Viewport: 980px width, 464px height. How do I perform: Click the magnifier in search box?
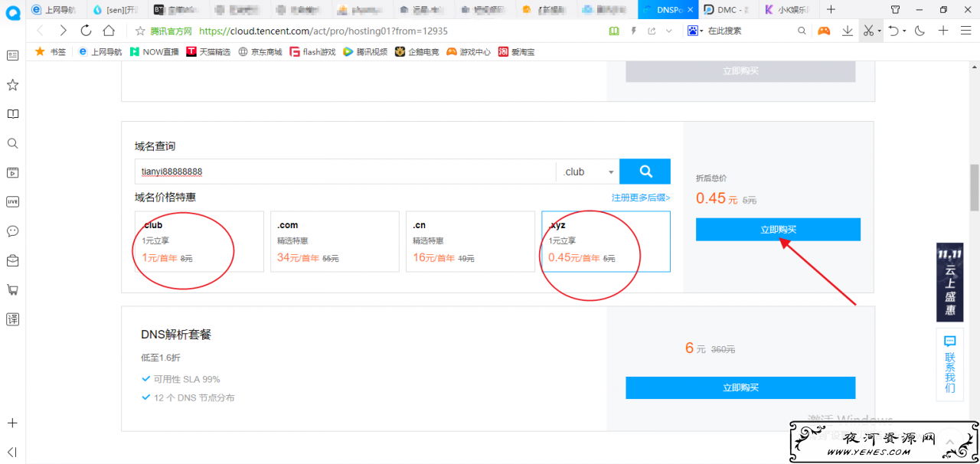click(802, 31)
